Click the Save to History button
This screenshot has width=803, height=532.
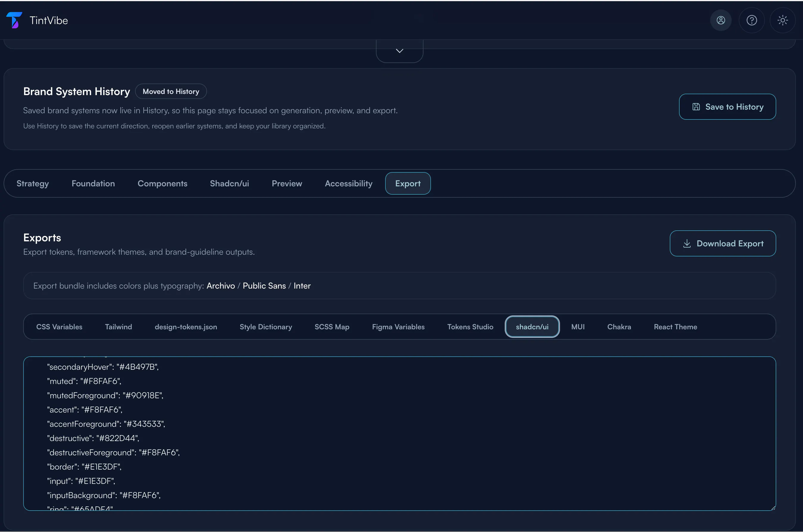[727, 107]
